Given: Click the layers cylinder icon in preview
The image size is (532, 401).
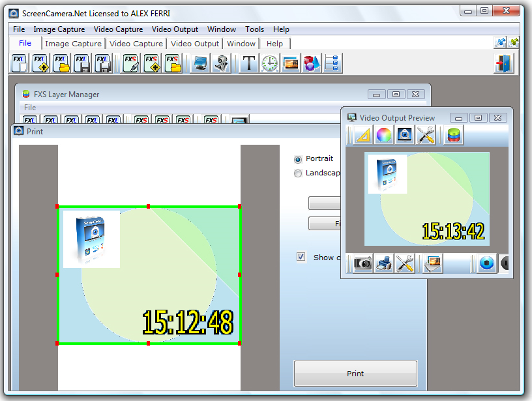Looking at the screenshot, I should [454, 135].
